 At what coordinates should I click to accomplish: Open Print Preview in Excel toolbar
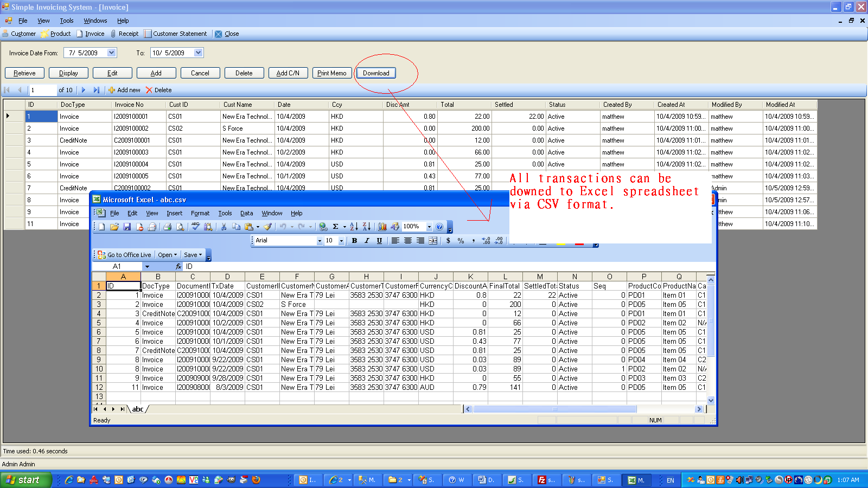click(180, 227)
